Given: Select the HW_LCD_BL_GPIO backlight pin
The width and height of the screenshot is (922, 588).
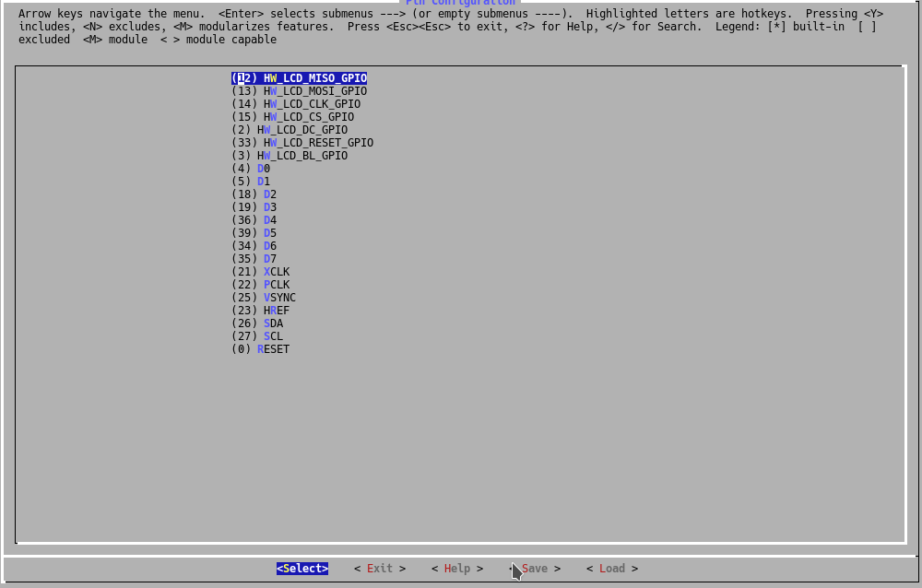Looking at the screenshot, I should (x=290, y=156).
